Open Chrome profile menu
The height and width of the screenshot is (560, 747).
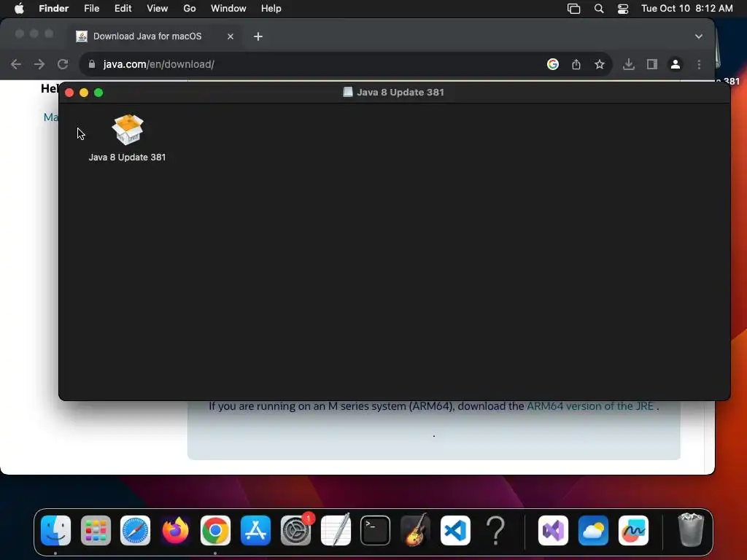(676, 64)
